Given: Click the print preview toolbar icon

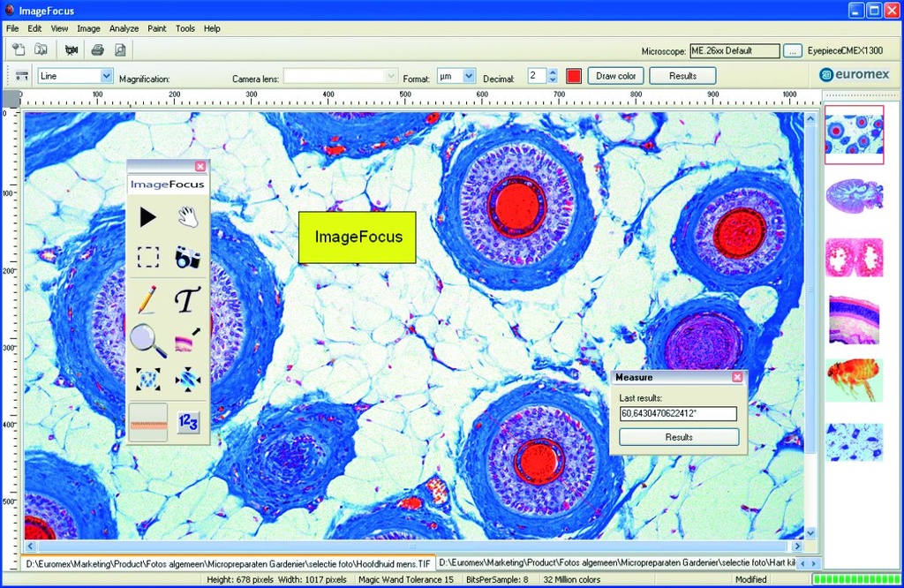Looking at the screenshot, I should pos(120,50).
